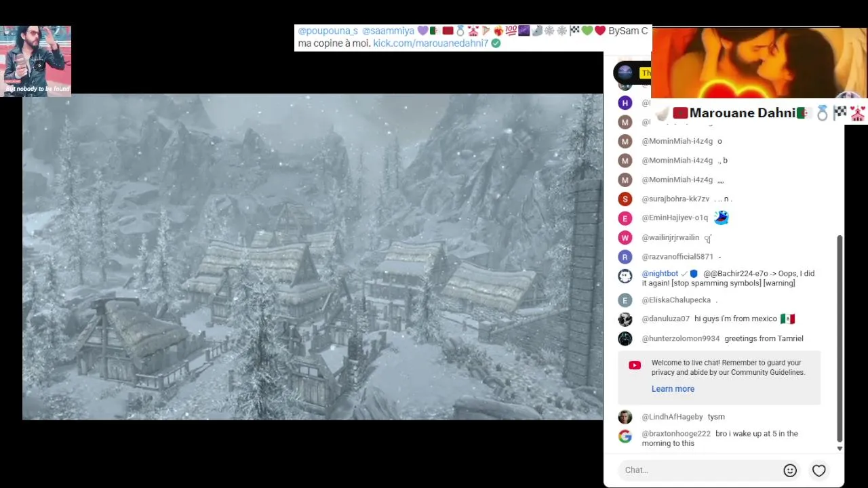Image resolution: width=868 pixels, height=488 pixels.
Task: Click the green verified check after kick link
Action: tap(496, 43)
